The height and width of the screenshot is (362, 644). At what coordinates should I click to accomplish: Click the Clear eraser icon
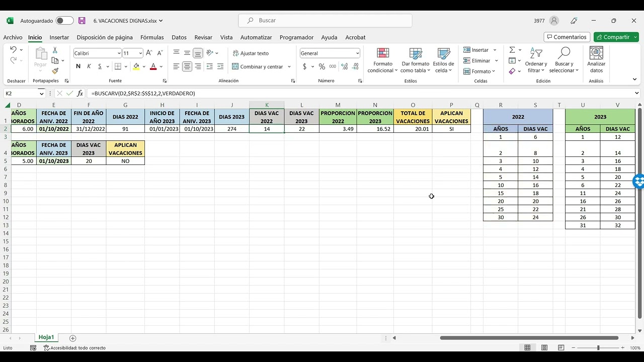pyautogui.click(x=512, y=71)
